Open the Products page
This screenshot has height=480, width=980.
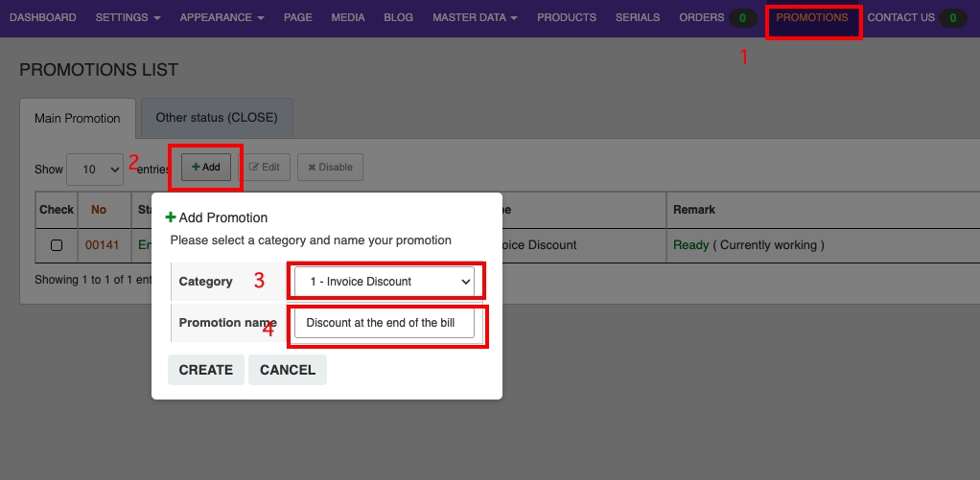(x=566, y=18)
